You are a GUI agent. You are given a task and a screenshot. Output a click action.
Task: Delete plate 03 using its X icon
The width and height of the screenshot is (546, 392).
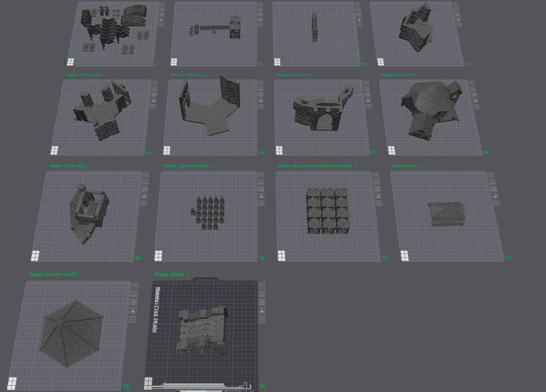[x=358, y=4]
